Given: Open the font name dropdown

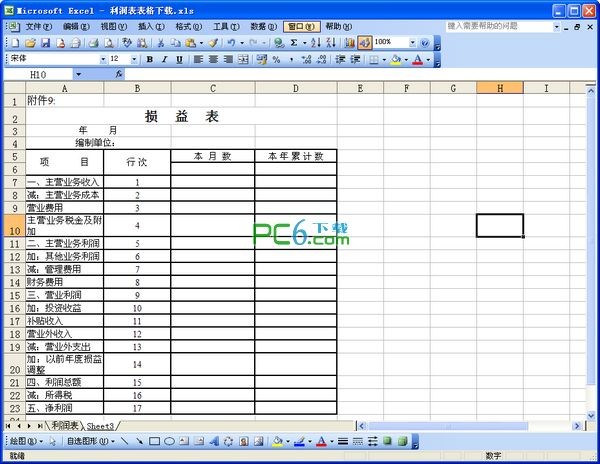Looking at the screenshot, I should coord(103,60).
